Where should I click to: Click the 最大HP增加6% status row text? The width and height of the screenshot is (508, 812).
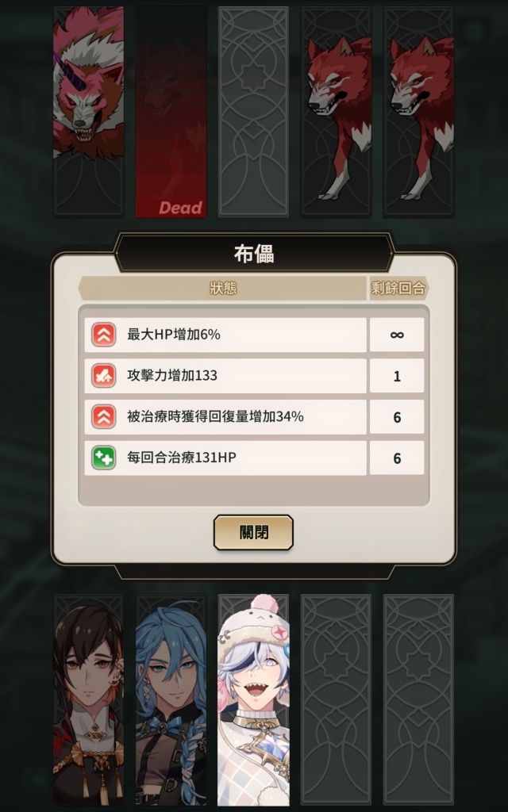(x=174, y=335)
